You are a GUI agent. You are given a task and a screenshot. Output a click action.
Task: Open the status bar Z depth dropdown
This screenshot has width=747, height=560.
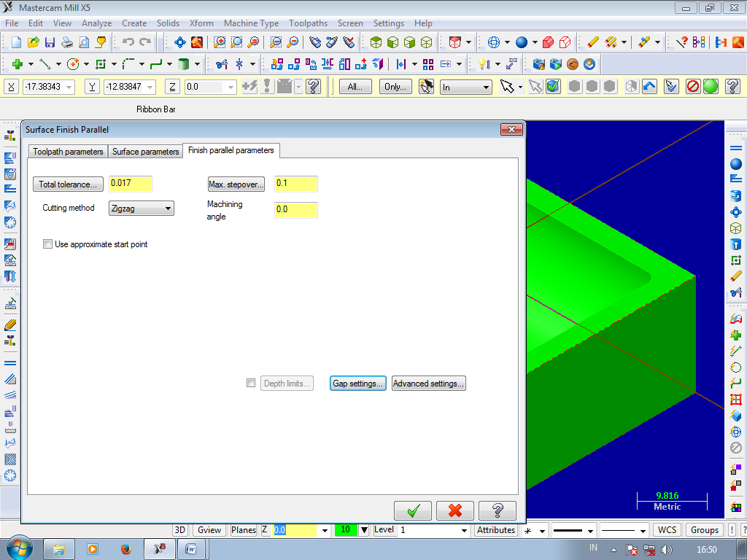point(325,531)
